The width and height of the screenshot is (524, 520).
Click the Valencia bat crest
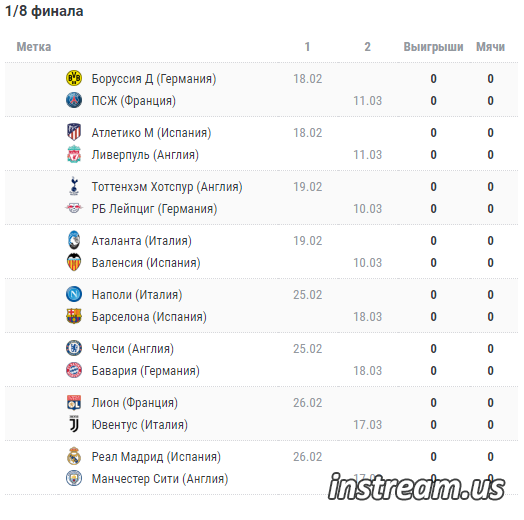74,262
